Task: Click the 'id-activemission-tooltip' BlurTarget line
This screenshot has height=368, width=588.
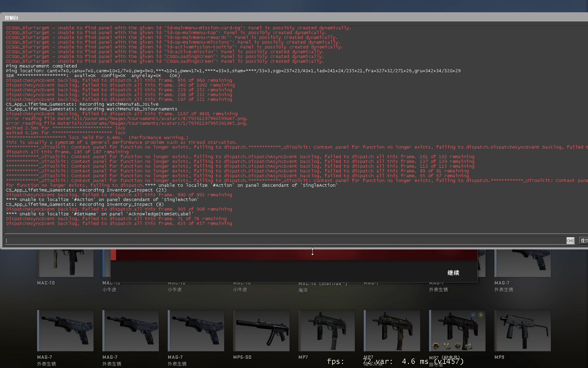Action: pos(174,47)
